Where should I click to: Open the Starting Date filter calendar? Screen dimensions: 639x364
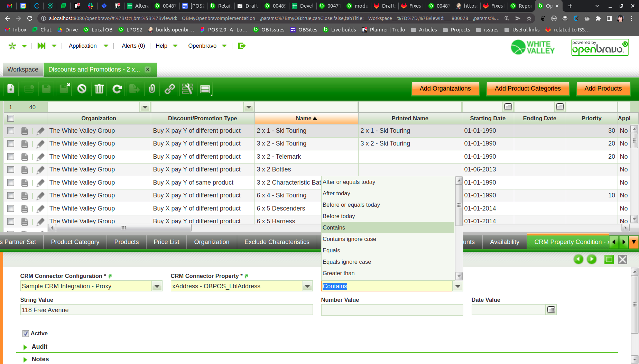[x=508, y=107]
